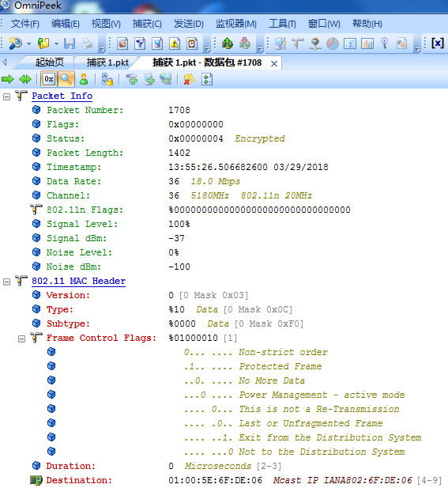Viewport: 448px width, 488px height.
Task: Open the 窗口(W) menu
Action: [x=324, y=24]
